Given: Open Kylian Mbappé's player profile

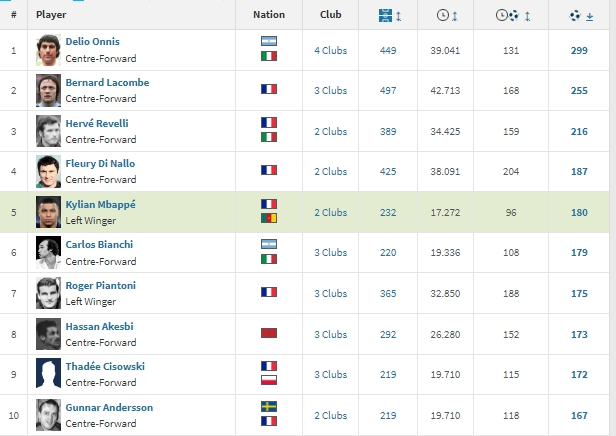Looking at the screenshot, I should tap(100, 204).
